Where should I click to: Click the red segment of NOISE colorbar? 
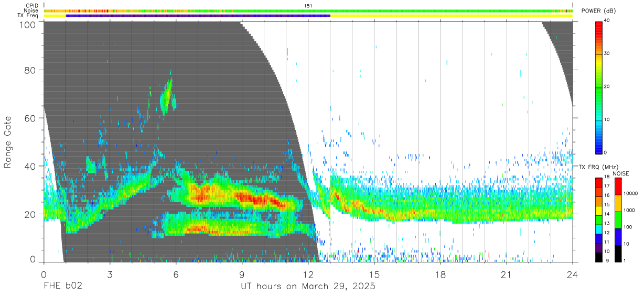click(x=618, y=186)
